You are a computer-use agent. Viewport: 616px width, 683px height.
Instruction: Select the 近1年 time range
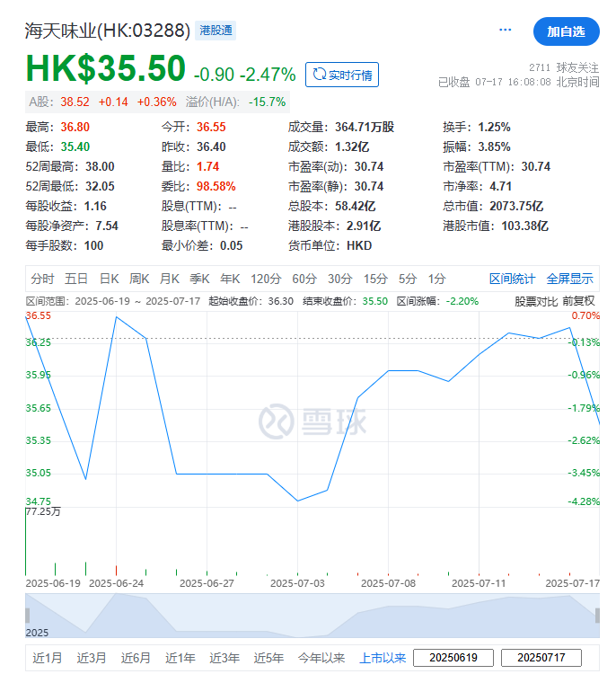180,658
